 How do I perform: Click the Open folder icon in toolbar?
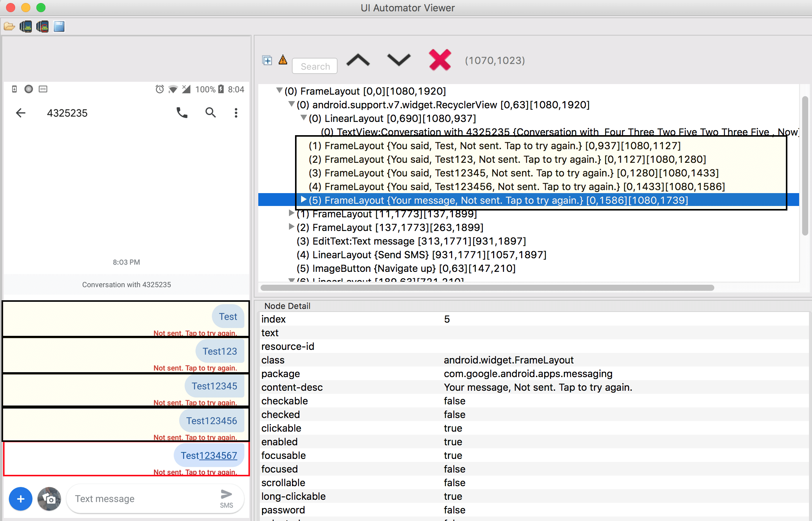[x=9, y=27]
